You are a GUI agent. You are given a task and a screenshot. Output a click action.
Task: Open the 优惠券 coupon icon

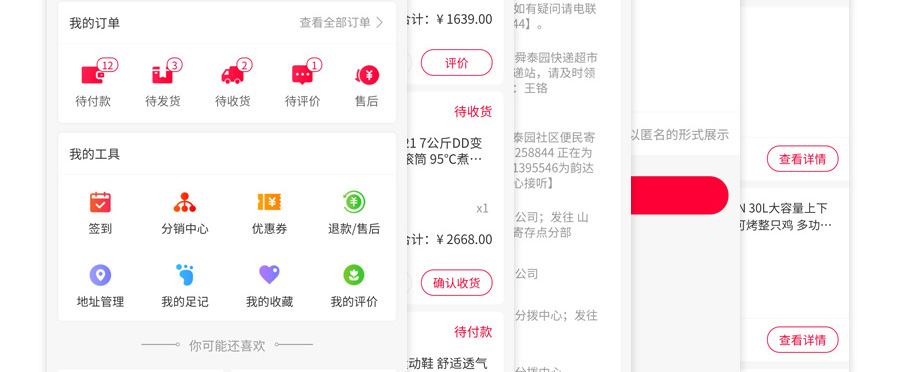click(269, 202)
